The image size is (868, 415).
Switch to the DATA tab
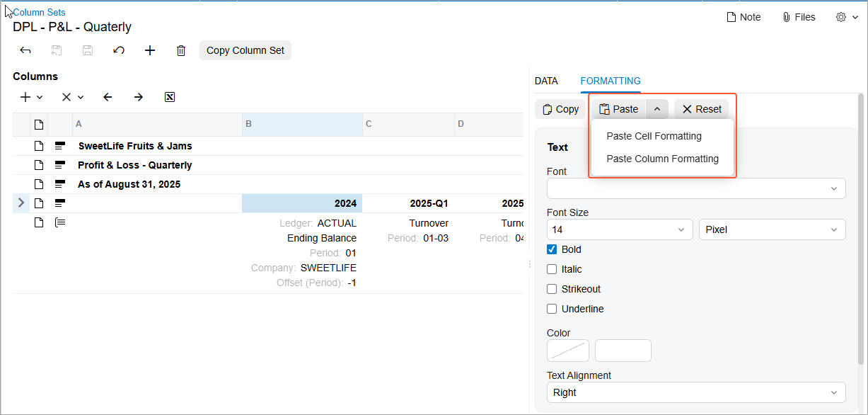click(546, 81)
